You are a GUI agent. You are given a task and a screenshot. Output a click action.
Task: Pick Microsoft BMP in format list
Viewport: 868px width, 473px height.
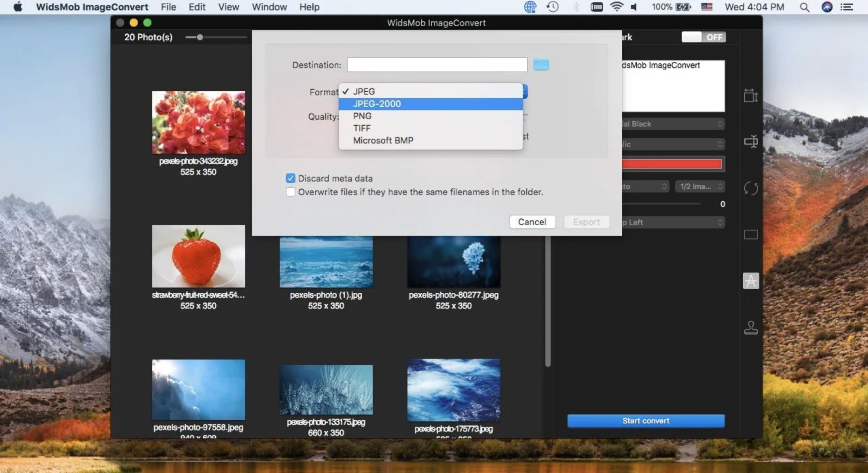[x=383, y=140]
